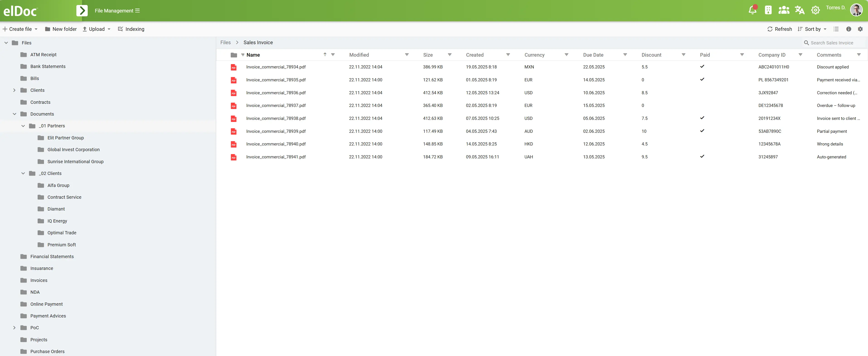Viewport: 868px width, 356px height.
Task: Click the New folder button
Action: 61,29
